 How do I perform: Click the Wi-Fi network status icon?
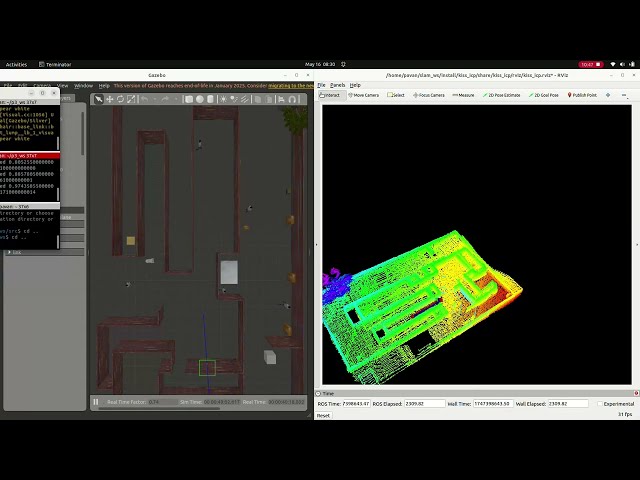(x=613, y=64)
